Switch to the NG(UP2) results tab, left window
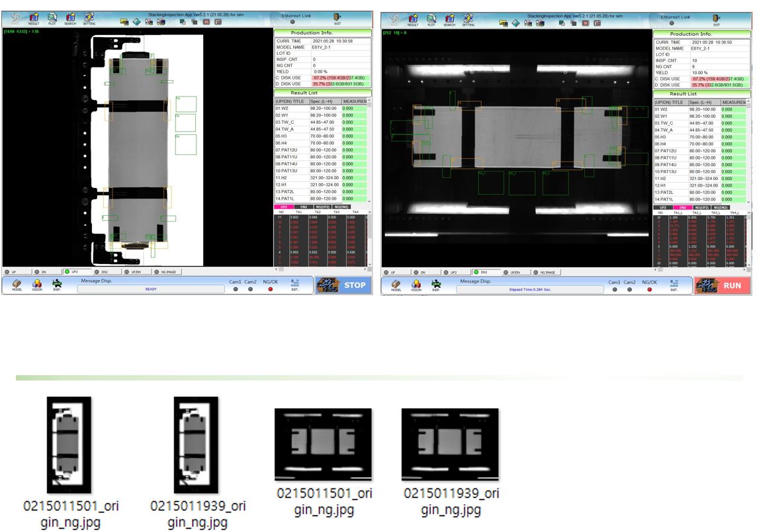 pyautogui.click(x=322, y=206)
